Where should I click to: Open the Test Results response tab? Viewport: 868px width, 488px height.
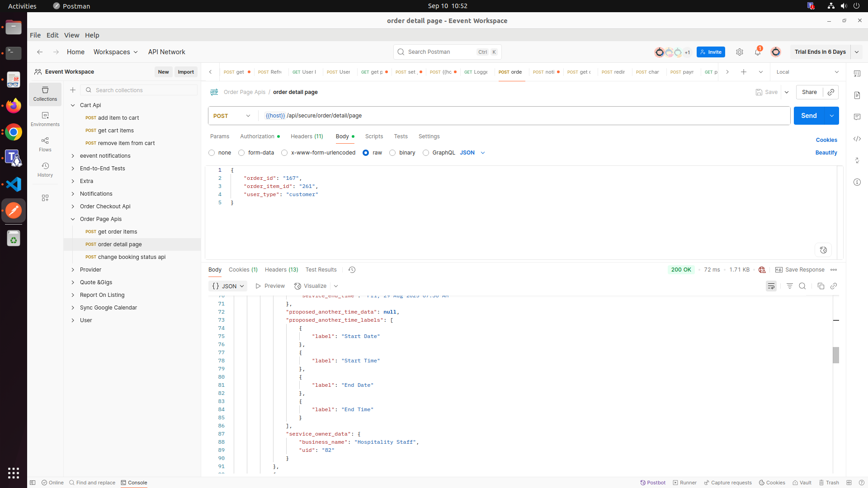[x=321, y=270]
